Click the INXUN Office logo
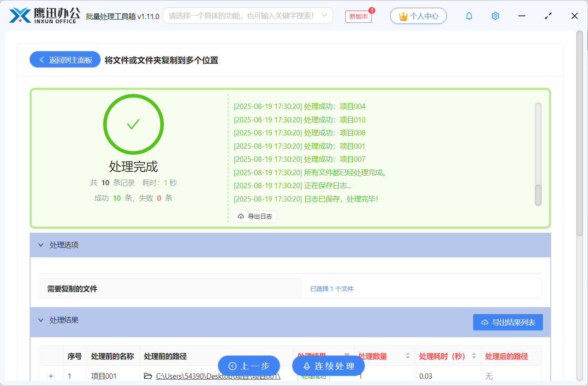The height and width of the screenshot is (386, 588). point(44,16)
